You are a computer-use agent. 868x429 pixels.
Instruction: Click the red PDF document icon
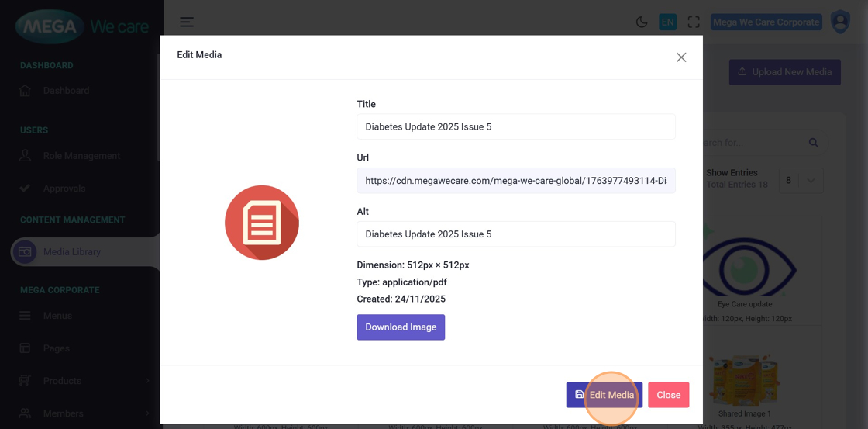pos(262,223)
